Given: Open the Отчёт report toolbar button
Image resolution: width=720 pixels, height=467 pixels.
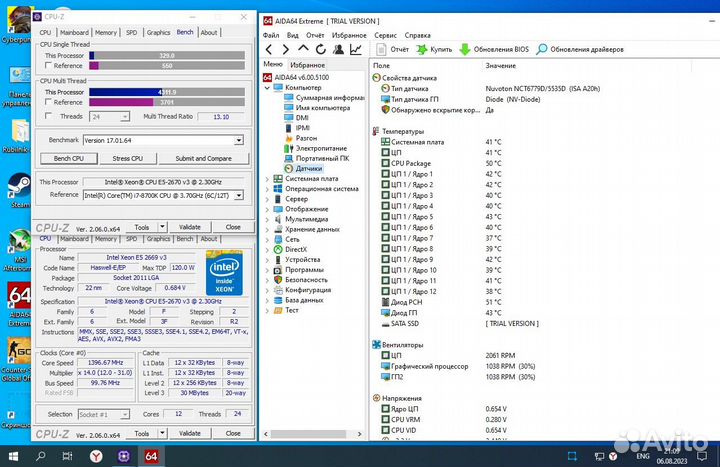Looking at the screenshot, I should [x=392, y=49].
